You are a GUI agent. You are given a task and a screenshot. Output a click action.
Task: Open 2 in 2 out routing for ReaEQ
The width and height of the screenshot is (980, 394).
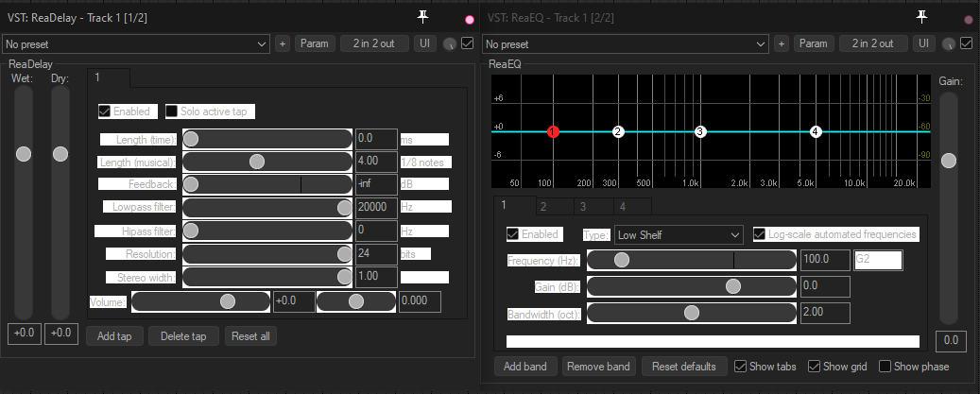pyautogui.click(x=873, y=43)
